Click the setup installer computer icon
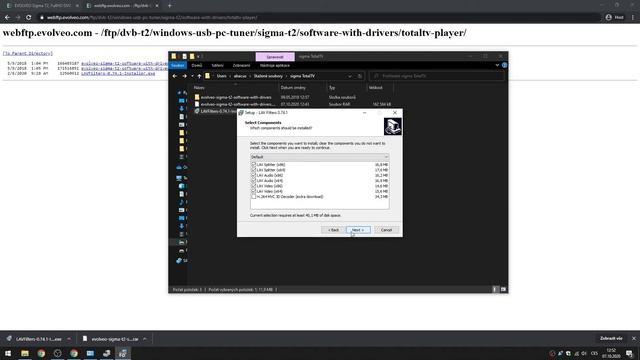Image resolution: width=640 pixels, height=360 pixels. point(392,126)
